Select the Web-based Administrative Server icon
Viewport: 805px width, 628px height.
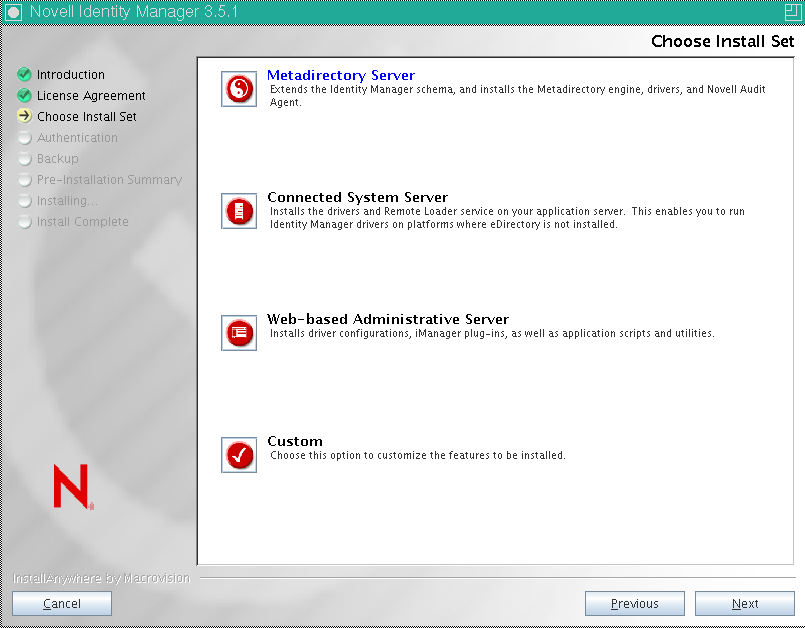coord(238,333)
